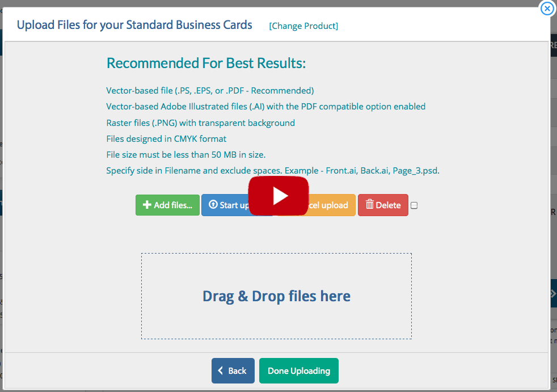The width and height of the screenshot is (557, 392).
Task: Cancel upload using the orange button
Action: 331,205
